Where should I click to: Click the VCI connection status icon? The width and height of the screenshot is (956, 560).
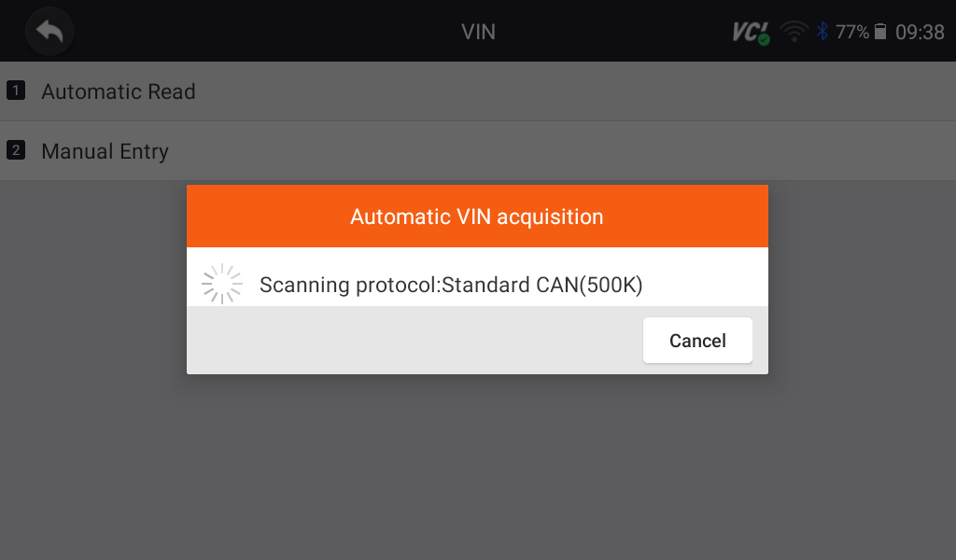749,32
